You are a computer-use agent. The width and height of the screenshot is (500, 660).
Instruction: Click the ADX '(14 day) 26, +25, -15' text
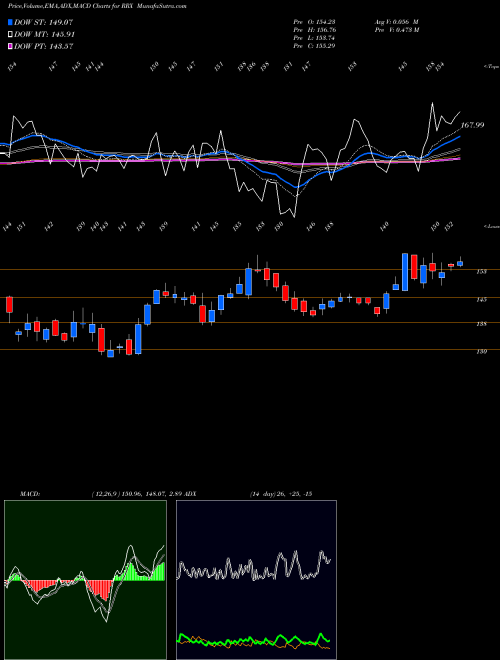281,494
